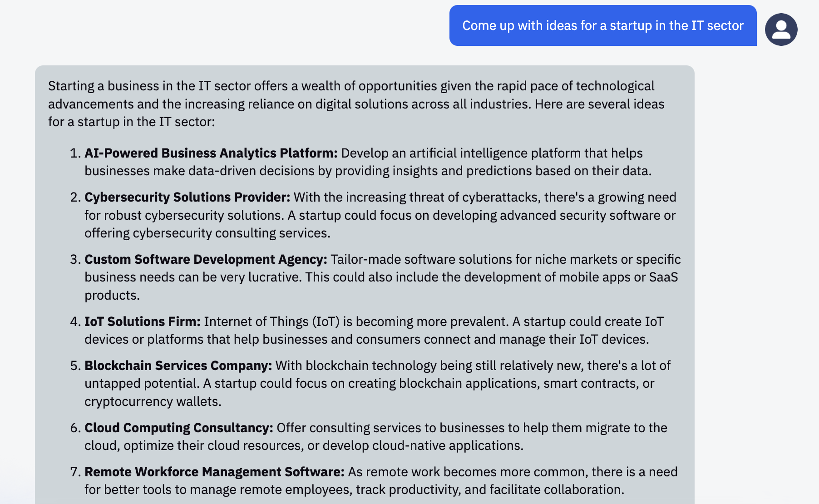Click the "cryptocurrency wallets." text line

point(153,401)
